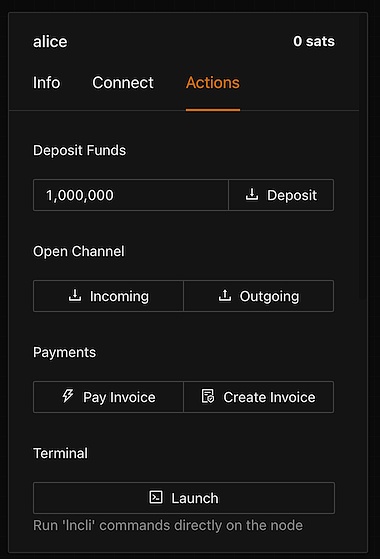380x559 pixels.
Task: Launch the node terminal
Action: [x=184, y=498]
